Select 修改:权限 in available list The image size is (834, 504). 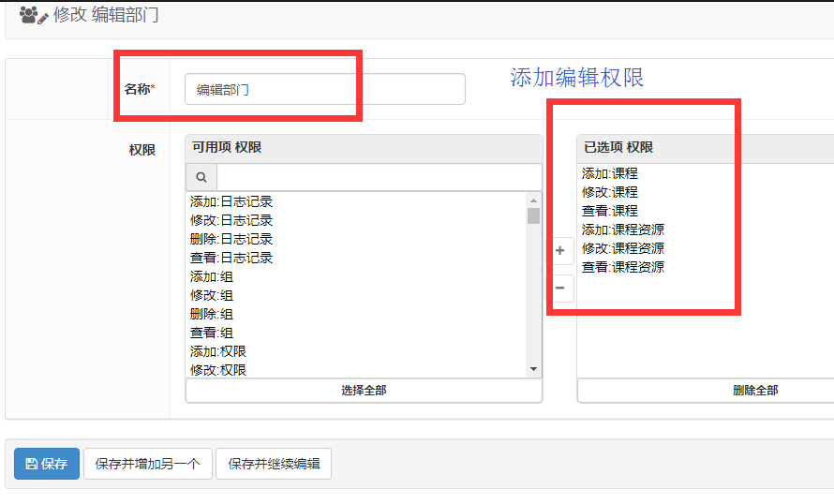pos(218,369)
